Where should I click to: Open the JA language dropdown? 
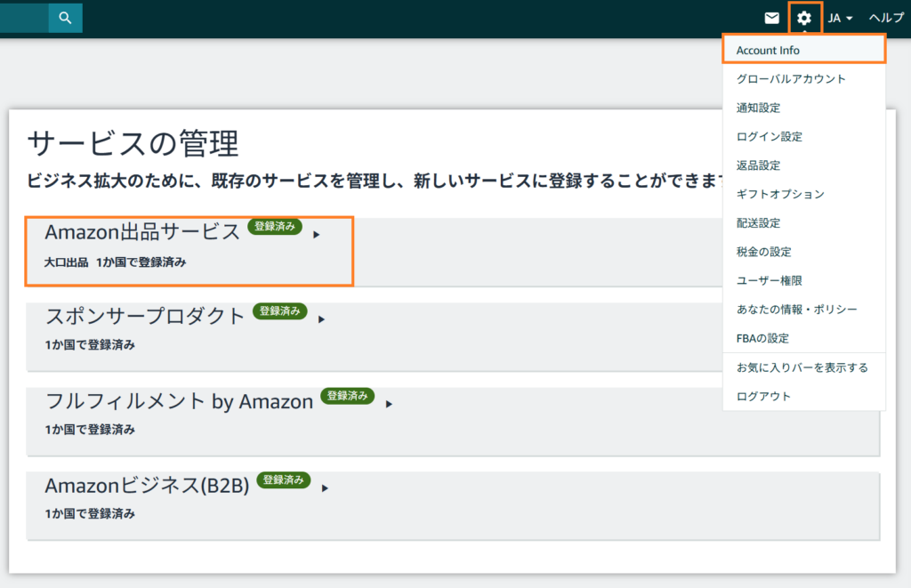[840, 18]
